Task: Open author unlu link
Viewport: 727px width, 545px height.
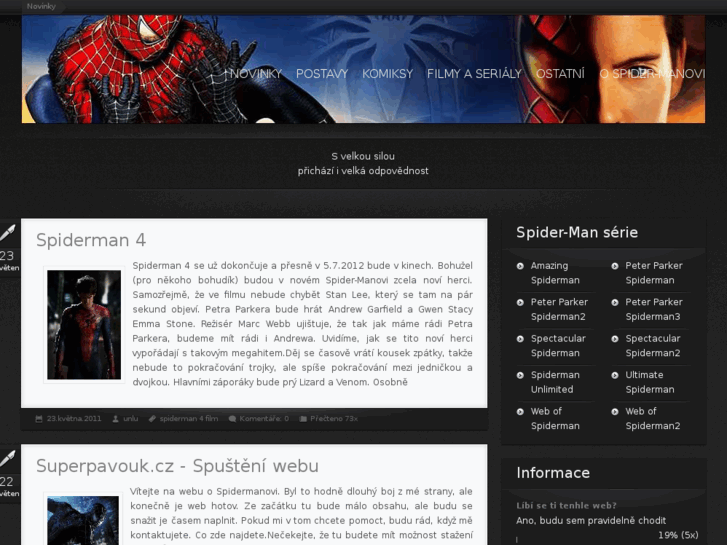Action: 131,419
